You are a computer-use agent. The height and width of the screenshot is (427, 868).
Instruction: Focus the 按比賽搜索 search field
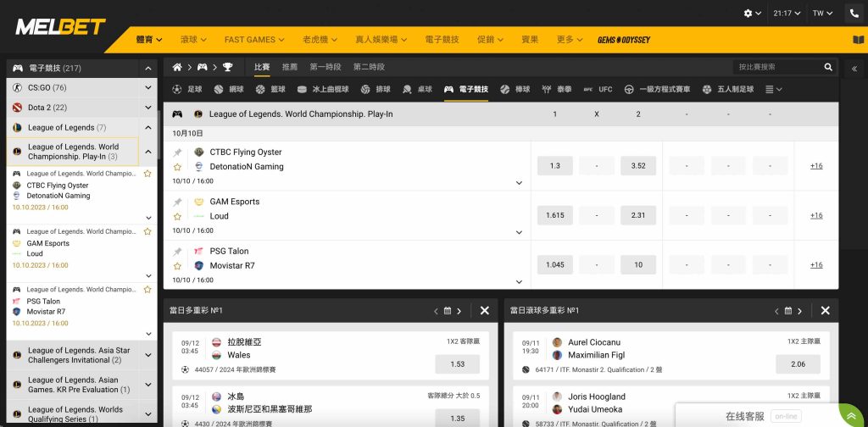point(778,67)
